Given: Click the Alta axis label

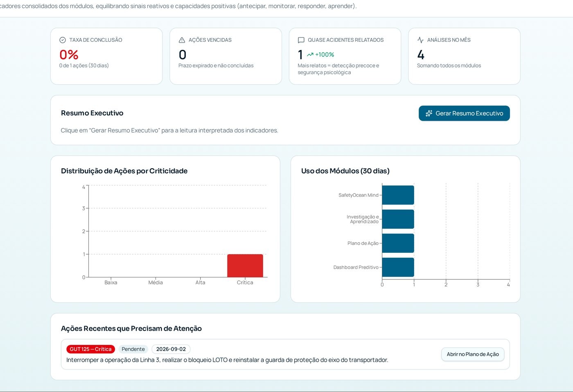Looking at the screenshot, I should point(200,282).
